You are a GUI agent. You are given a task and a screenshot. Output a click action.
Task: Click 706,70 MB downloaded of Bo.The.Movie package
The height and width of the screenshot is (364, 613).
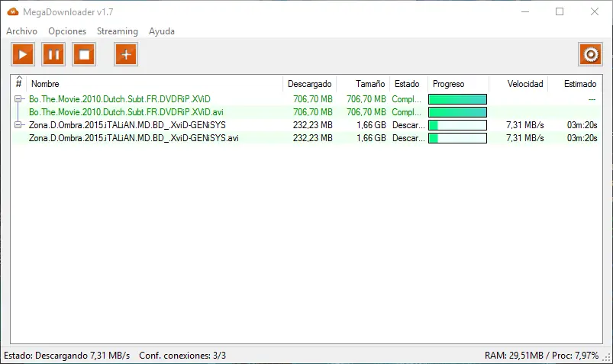click(x=313, y=99)
